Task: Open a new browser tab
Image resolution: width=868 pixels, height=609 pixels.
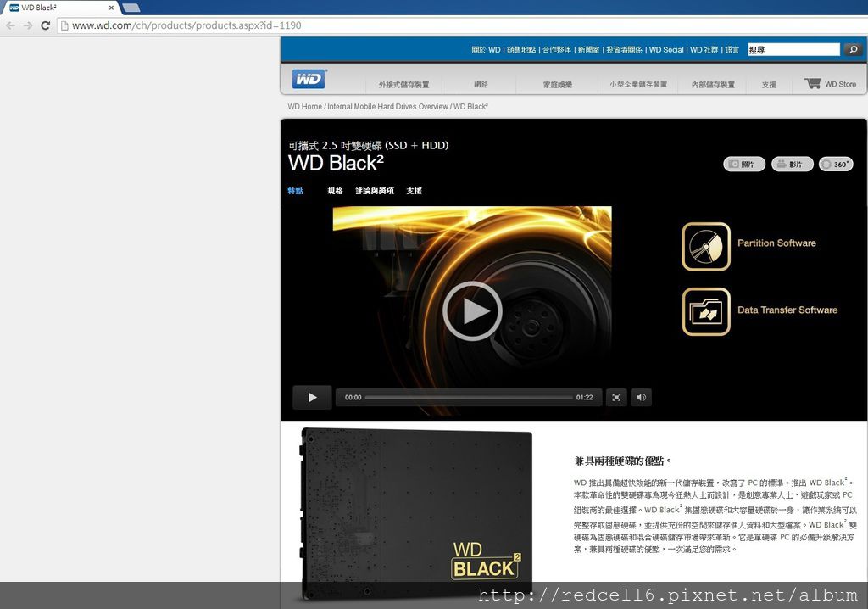Action: pyautogui.click(x=131, y=8)
